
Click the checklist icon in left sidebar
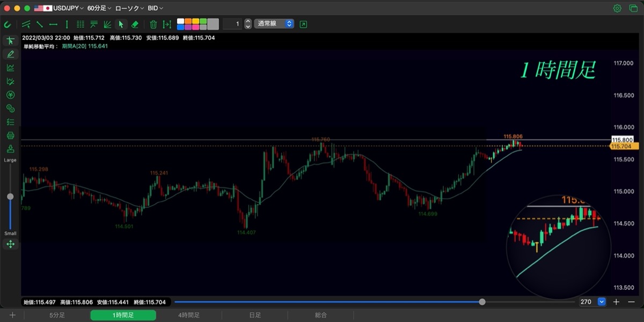[10, 122]
